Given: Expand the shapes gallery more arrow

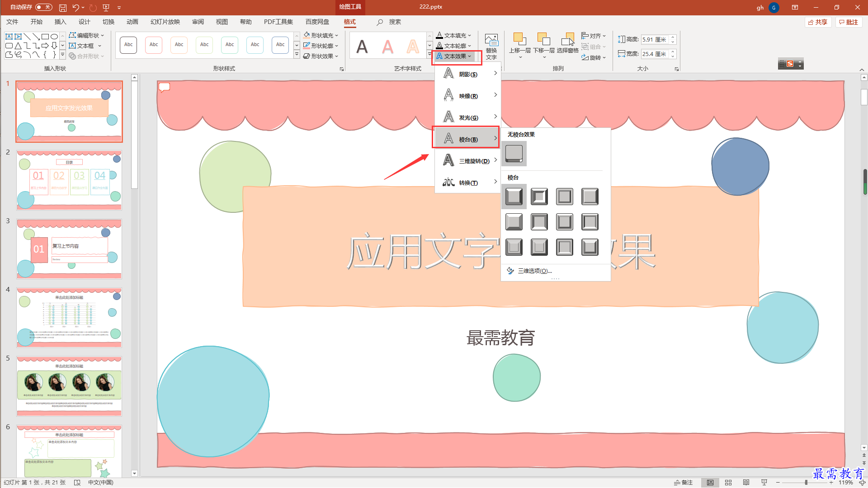Looking at the screenshot, I should 62,55.
